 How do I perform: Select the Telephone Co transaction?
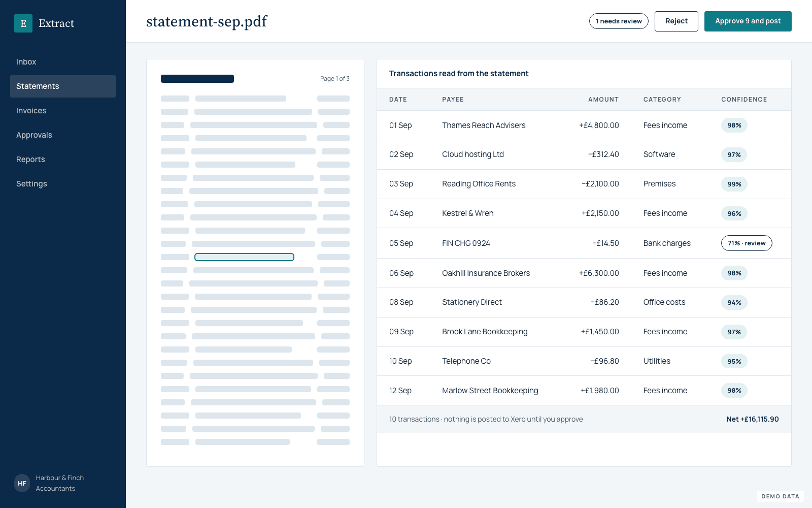point(584,361)
